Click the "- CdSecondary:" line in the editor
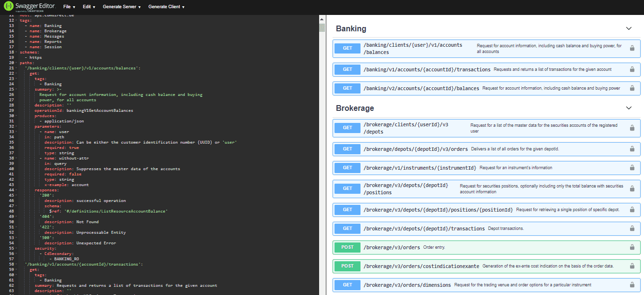The height and width of the screenshot is (295, 644). coord(56,254)
